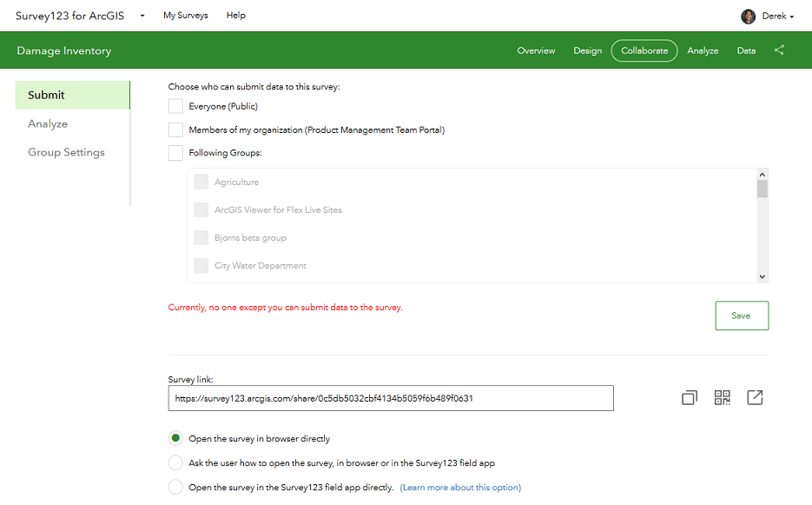Click the survey link text field
The height and width of the screenshot is (505, 812).
coord(391,398)
